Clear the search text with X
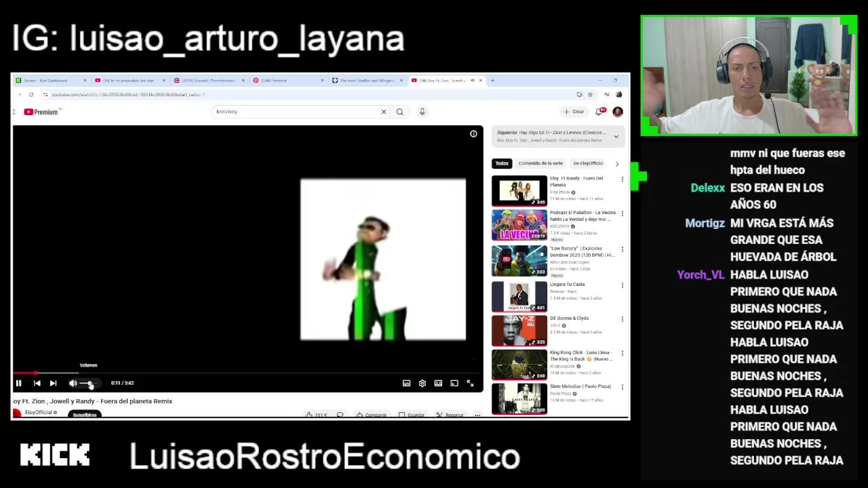 383,112
